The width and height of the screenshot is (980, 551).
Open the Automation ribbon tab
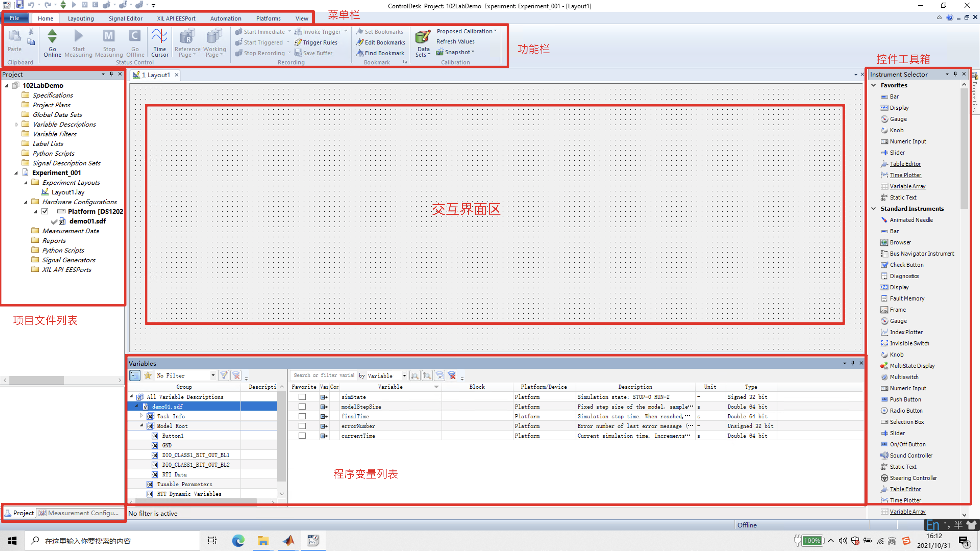226,18
